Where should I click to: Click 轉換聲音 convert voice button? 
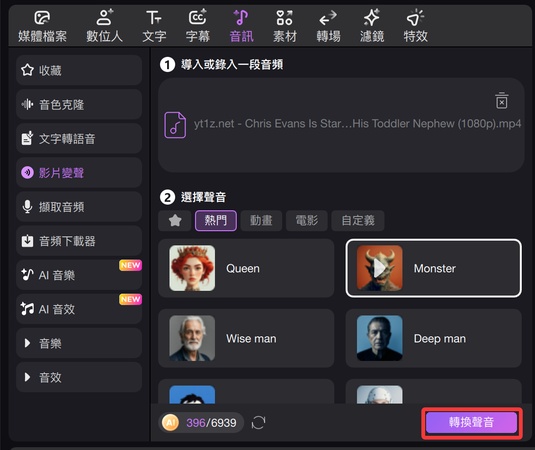pyautogui.click(x=472, y=422)
